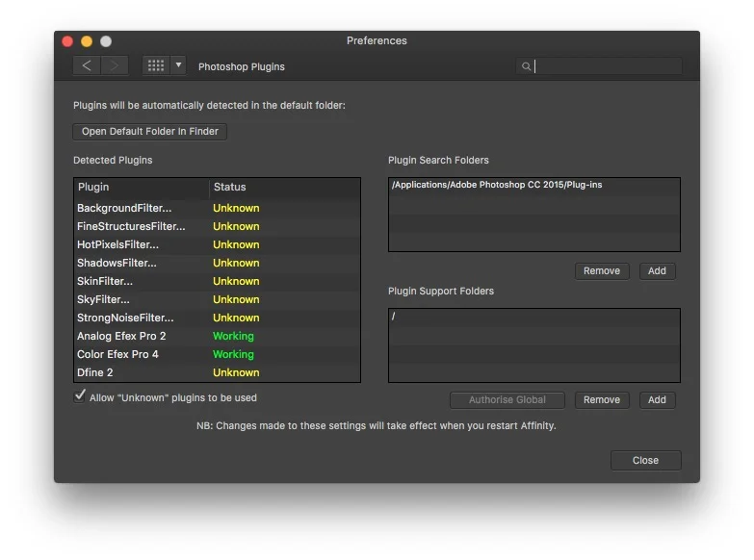Screen dimensions: 754x560
Task: Close the Preferences dialog with Close button
Action: click(645, 460)
